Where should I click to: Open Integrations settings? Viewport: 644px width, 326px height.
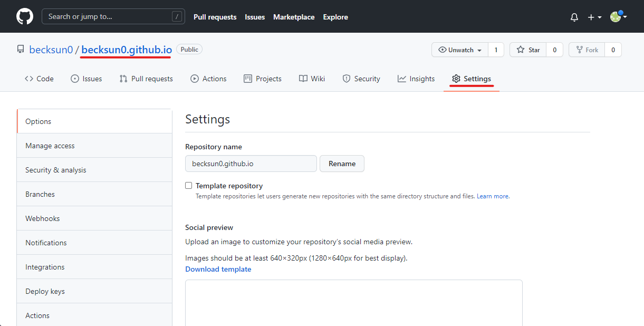click(94, 267)
